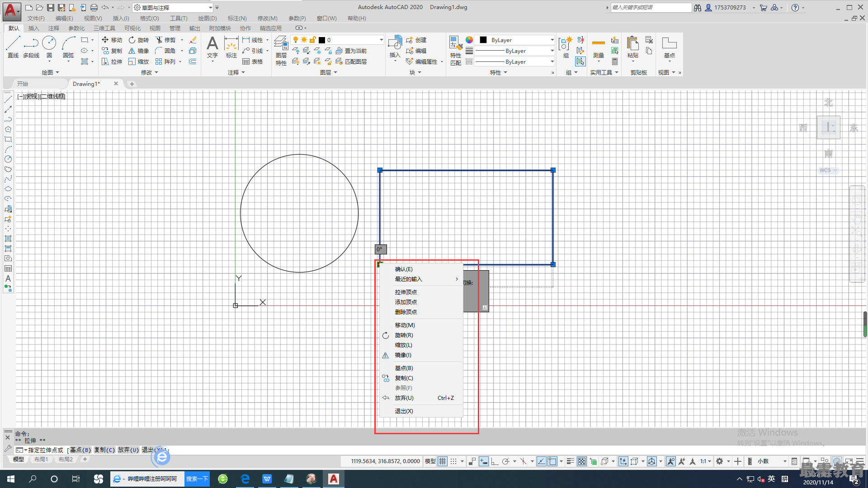The height and width of the screenshot is (488, 868).
Task: Activate the 移动 move command
Action: [112, 40]
